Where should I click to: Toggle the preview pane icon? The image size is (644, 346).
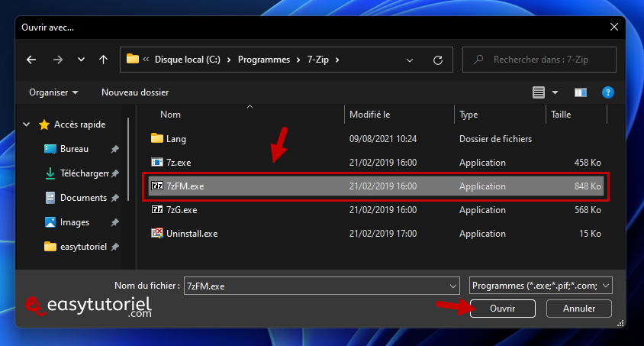click(x=581, y=92)
